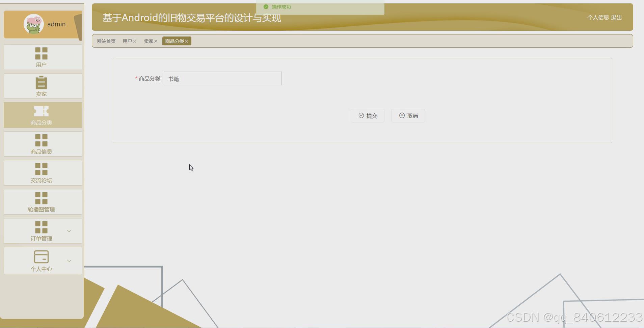The width and height of the screenshot is (644, 328).
Task: Select the 轮播图管理 sidebar icon
Action: pos(41,201)
